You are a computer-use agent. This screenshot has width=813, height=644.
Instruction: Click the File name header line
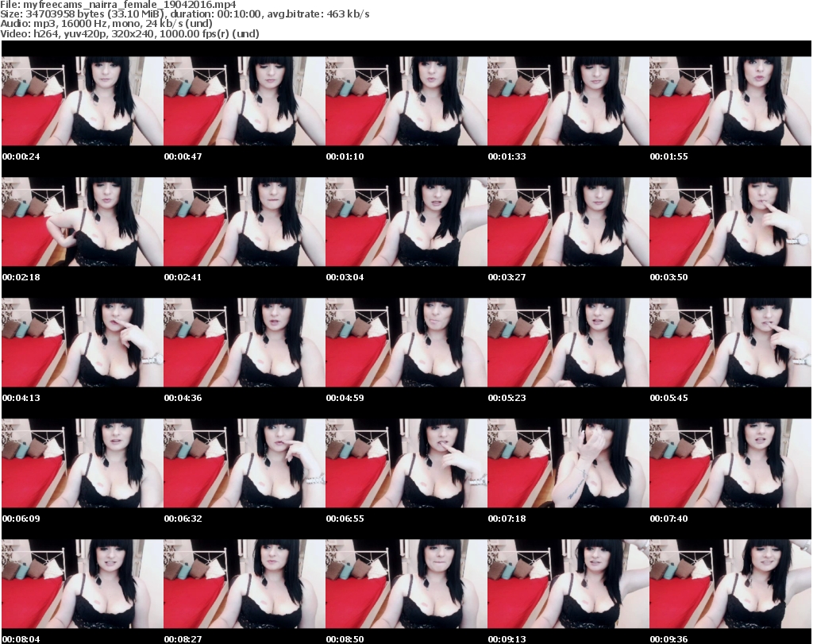tap(118, 5)
